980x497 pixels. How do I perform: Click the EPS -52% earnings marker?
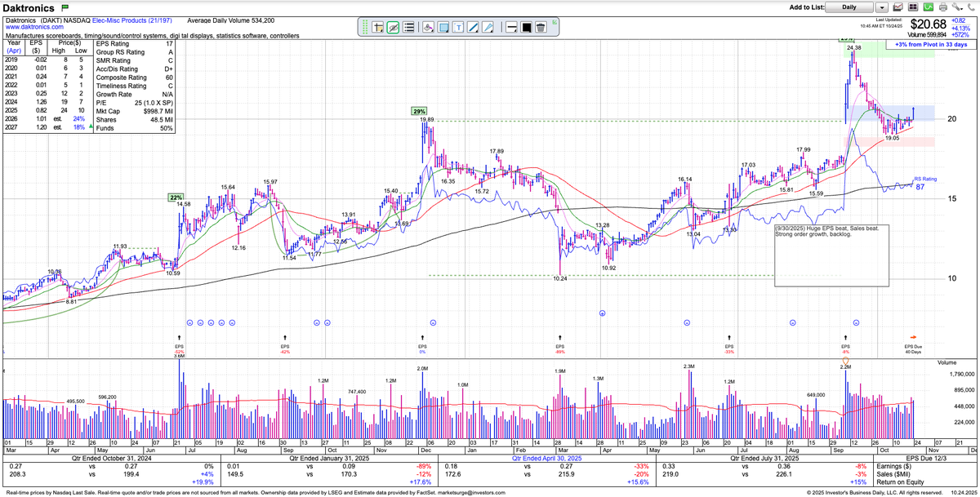point(179,346)
